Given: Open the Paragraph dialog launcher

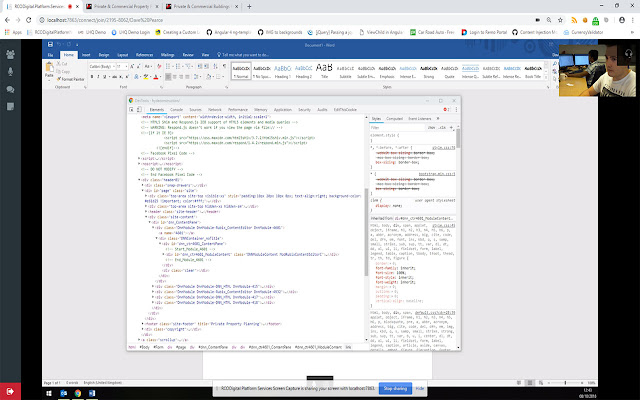Looking at the screenshot, I should coord(227,87).
